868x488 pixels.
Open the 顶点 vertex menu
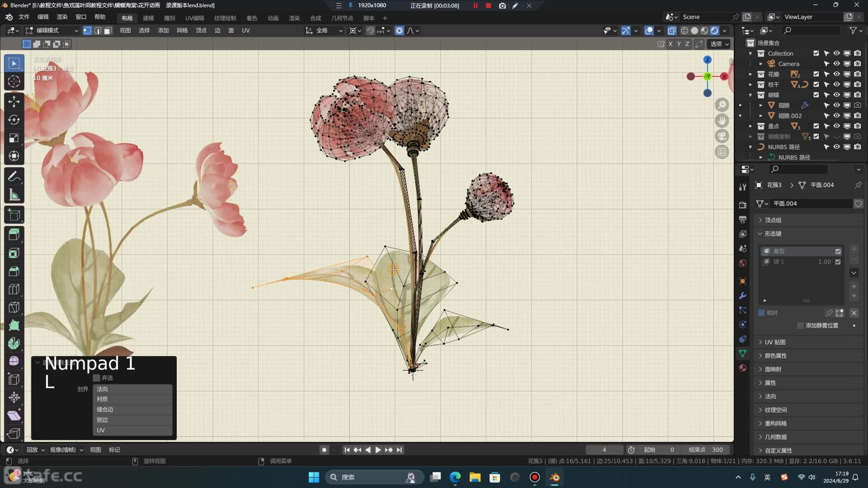point(201,30)
